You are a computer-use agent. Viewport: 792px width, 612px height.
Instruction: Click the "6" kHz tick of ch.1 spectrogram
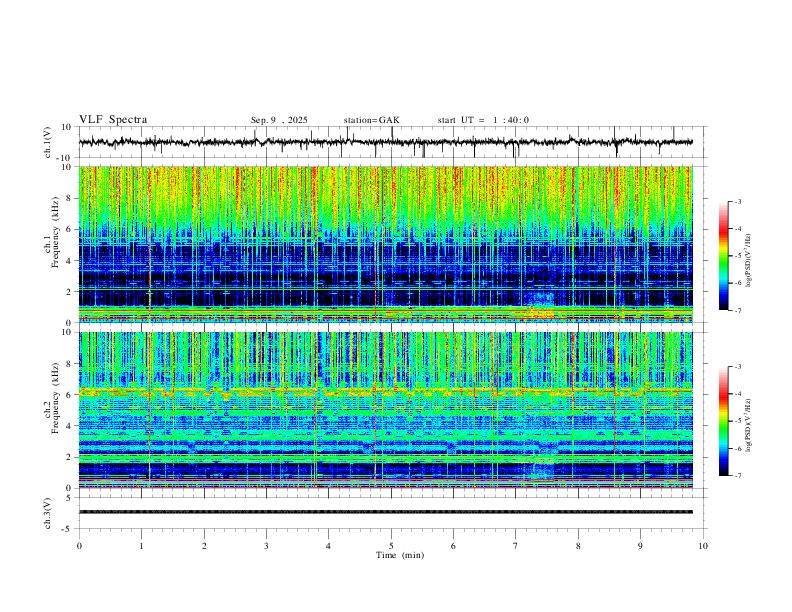70,229
